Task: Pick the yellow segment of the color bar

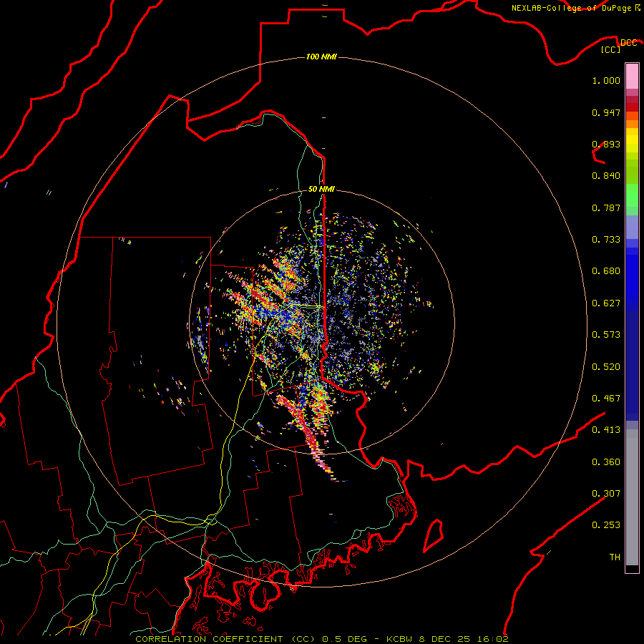Action: 632,140
